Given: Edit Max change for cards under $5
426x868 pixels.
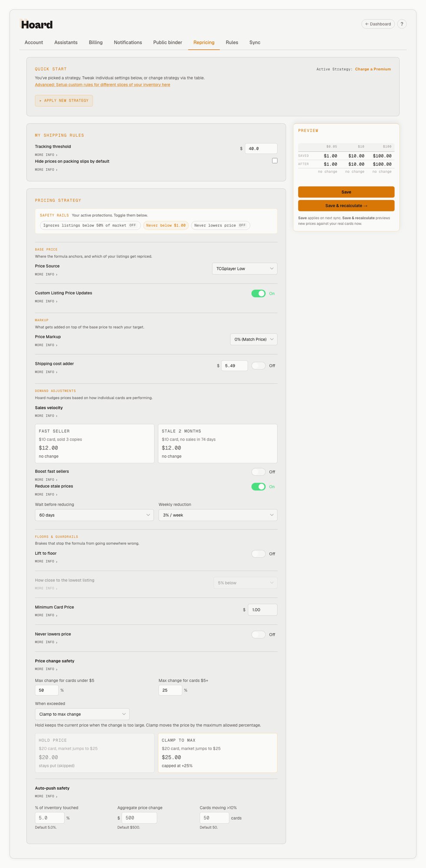Looking at the screenshot, I should tap(47, 690).
